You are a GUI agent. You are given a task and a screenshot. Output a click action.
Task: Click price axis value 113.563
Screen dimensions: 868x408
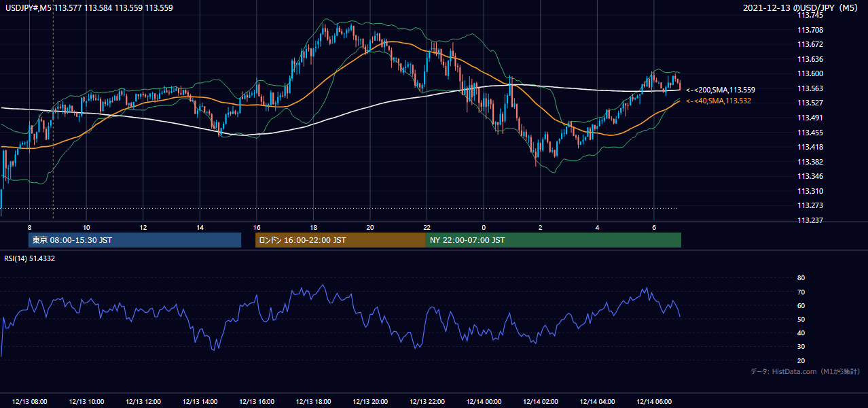810,88
